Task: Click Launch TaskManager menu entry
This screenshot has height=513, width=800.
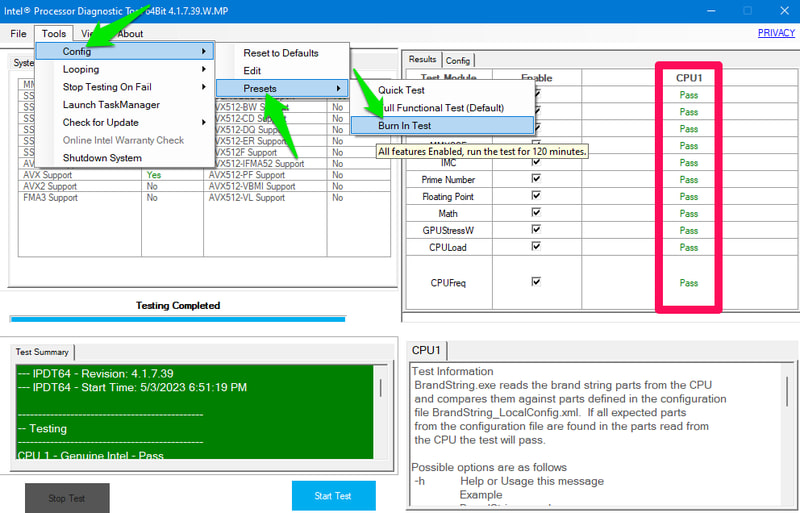Action: (111, 105)
